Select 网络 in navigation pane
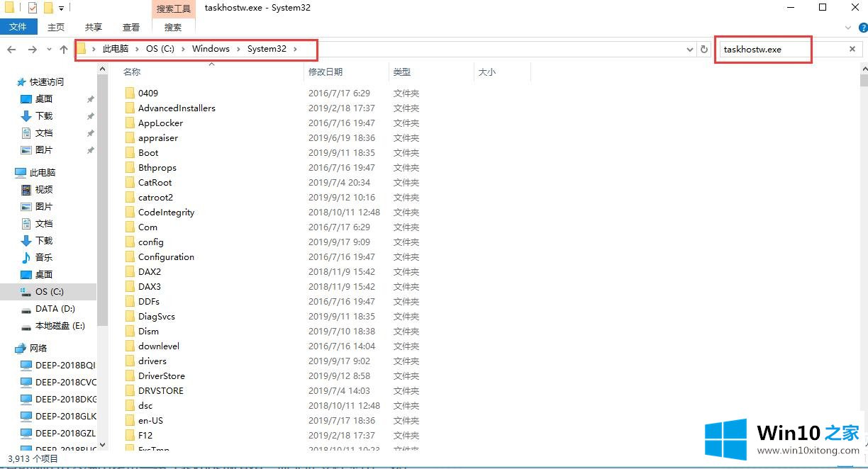 [38, 349]
